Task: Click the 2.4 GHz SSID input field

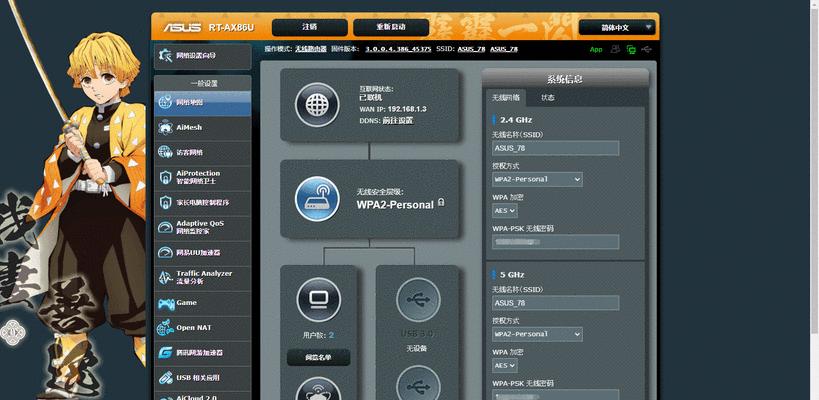Action: pyautogui.click(x=555, y=148)
